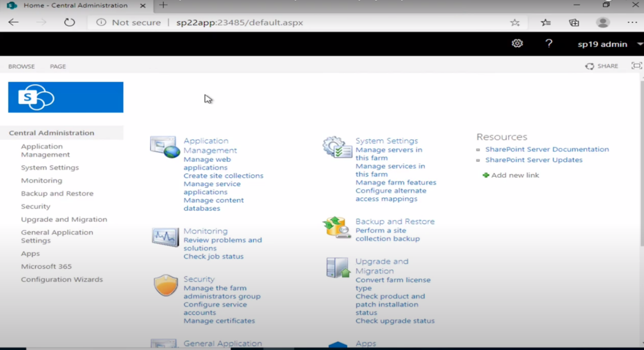Click the System Settings gears icon
The height and width of the screenshot is (350, 644).
336,147
